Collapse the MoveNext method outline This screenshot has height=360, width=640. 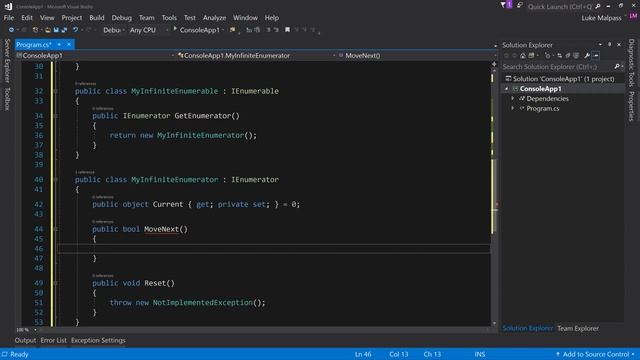point(56,229)
